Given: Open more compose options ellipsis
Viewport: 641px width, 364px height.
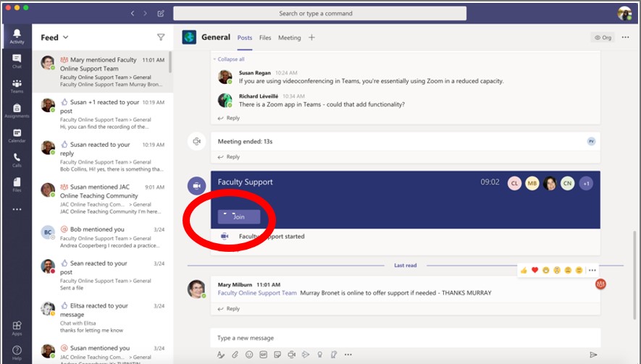Looking at the screenshot, I should point(348,355).
